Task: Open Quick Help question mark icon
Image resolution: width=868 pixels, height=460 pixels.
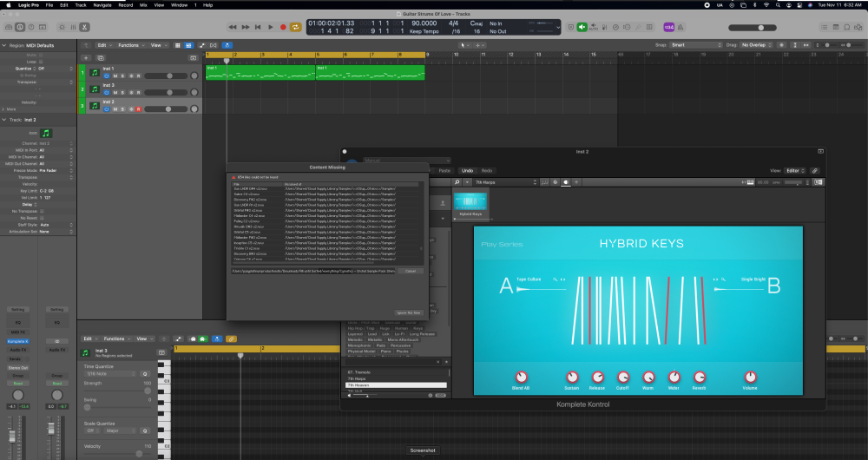Action: 31,27
